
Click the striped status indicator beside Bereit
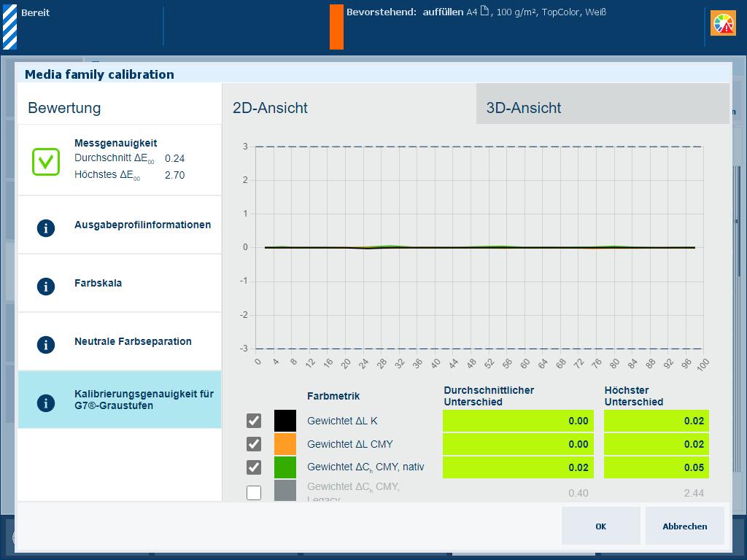10,27
